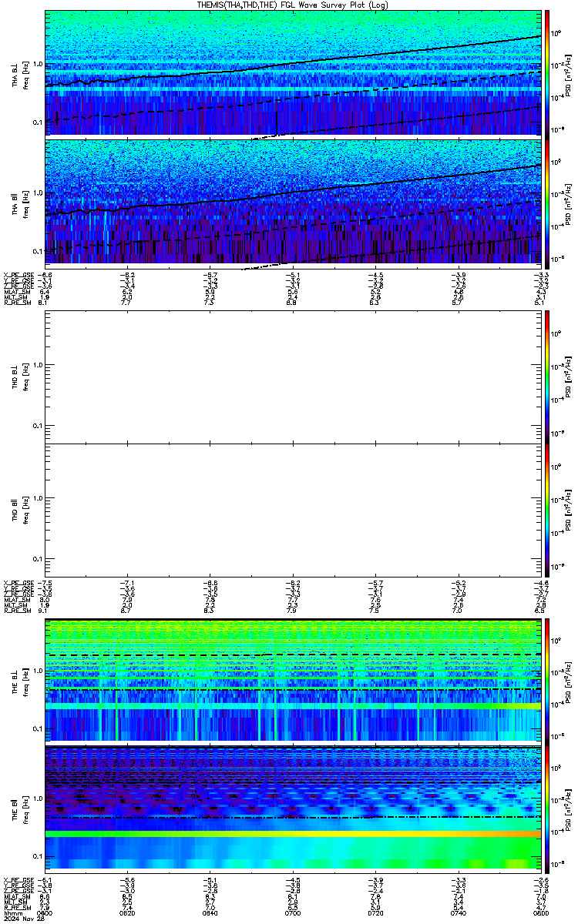This screenshot has height=924, width=578.
Task: Click the 'THD BL freq [Hz]' axis label
Action: (21, 377)
